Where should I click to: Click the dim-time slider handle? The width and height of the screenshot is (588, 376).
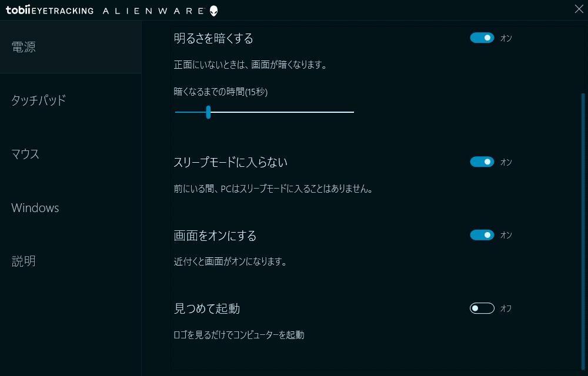(x=208, y=112)
